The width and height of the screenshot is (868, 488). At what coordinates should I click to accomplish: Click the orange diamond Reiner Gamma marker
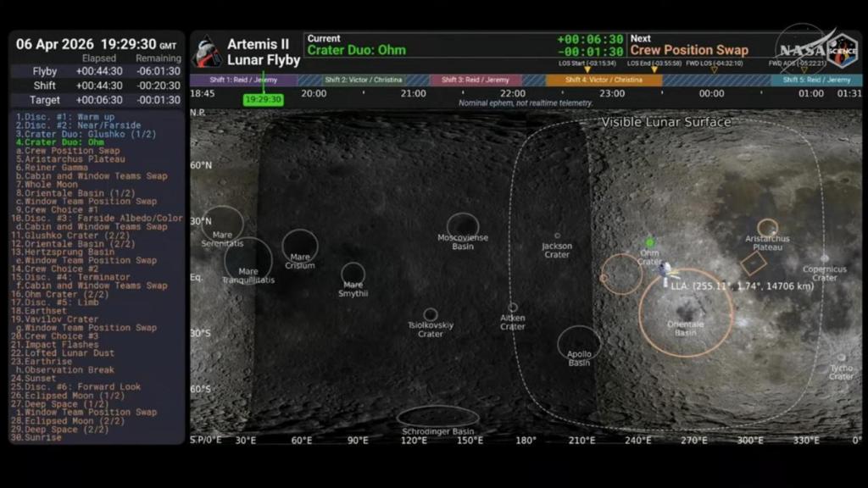754,263
